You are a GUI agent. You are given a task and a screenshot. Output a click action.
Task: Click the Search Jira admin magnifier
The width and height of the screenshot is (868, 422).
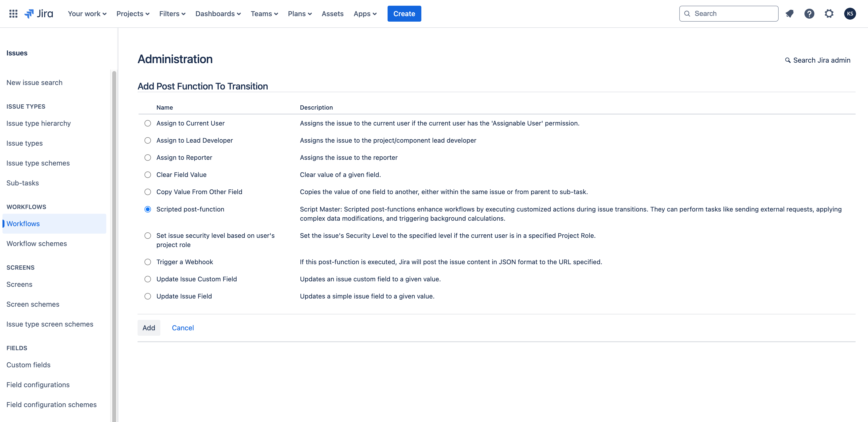(788, 60)
